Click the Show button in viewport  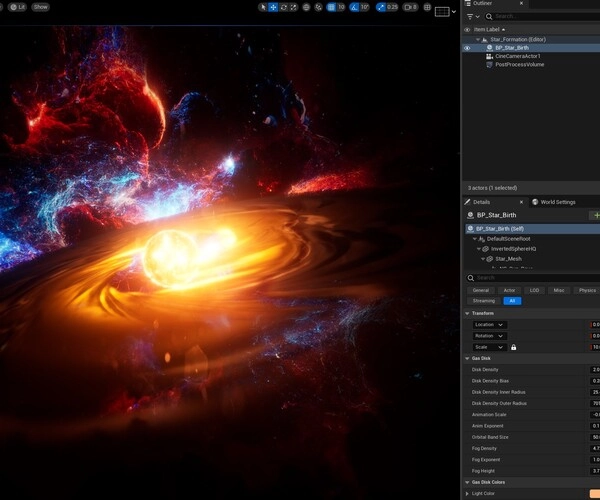pos(40,7)
